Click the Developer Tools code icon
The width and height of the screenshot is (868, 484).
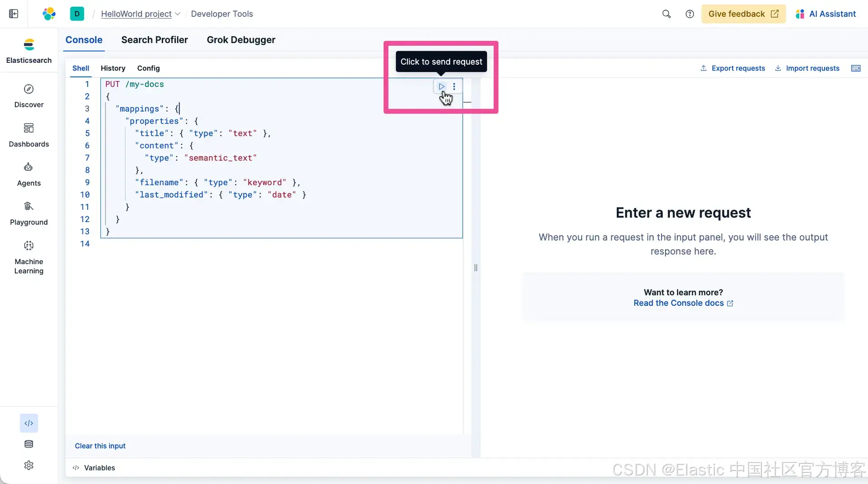pyautogui.click(x=29, y=423)
